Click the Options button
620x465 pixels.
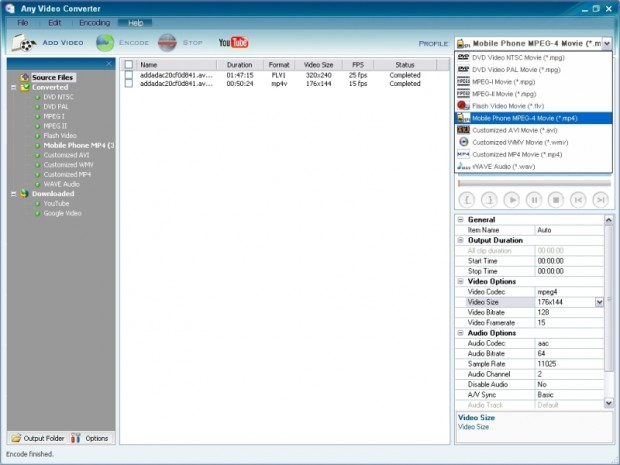(90, 438)
